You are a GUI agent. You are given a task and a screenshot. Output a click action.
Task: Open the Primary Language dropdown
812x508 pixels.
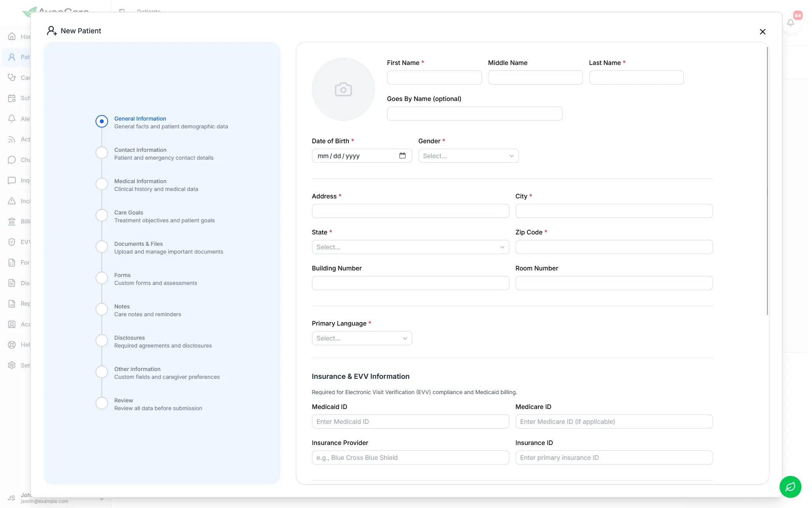click(x=361, y=338)
